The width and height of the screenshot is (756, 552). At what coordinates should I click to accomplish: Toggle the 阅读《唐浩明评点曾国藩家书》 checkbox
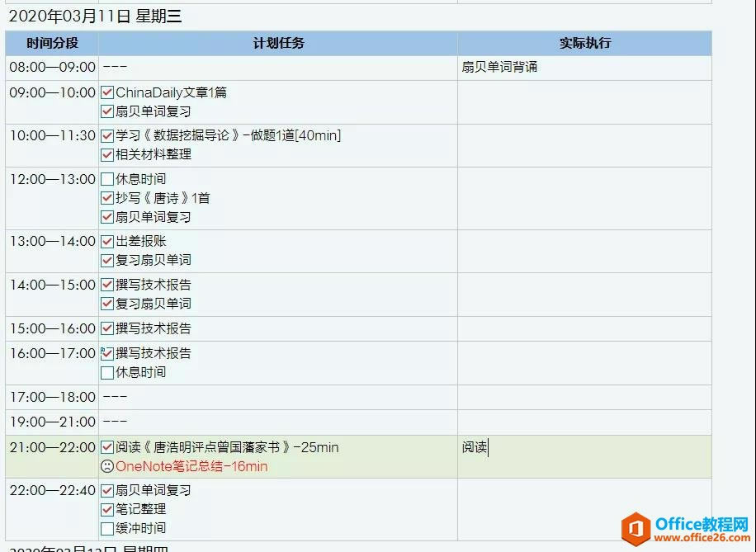(x=106, y=447)
